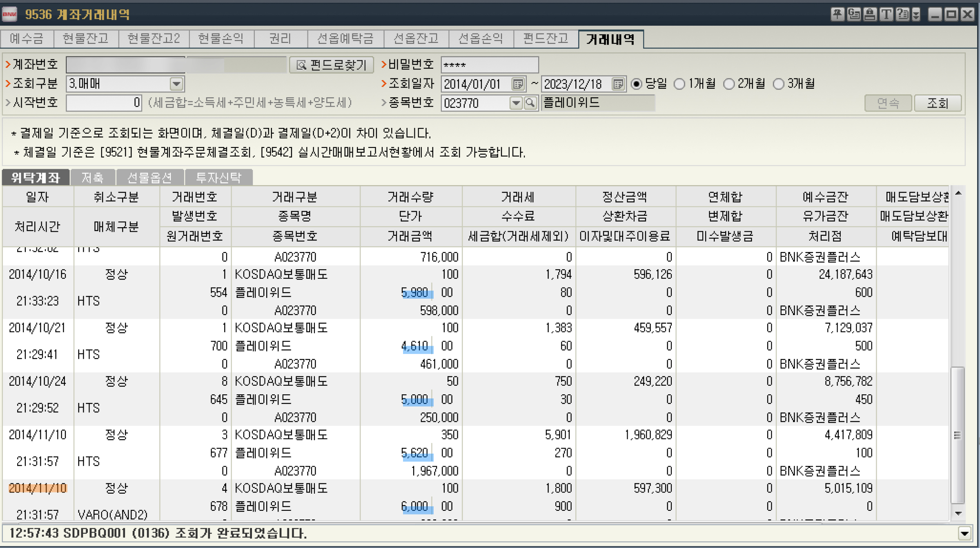The width and height of the screenshot is (980, 548).
Task: Switch to the 선옵손익 tab
Action: 481,39
